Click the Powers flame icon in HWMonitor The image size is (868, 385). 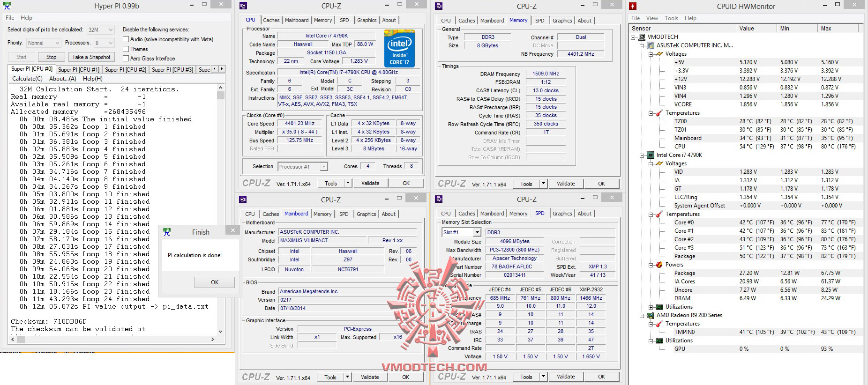(x=659, y=265)
